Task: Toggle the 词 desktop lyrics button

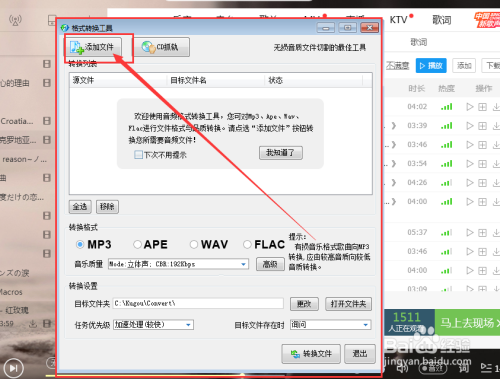Action: tap(464, 368)
